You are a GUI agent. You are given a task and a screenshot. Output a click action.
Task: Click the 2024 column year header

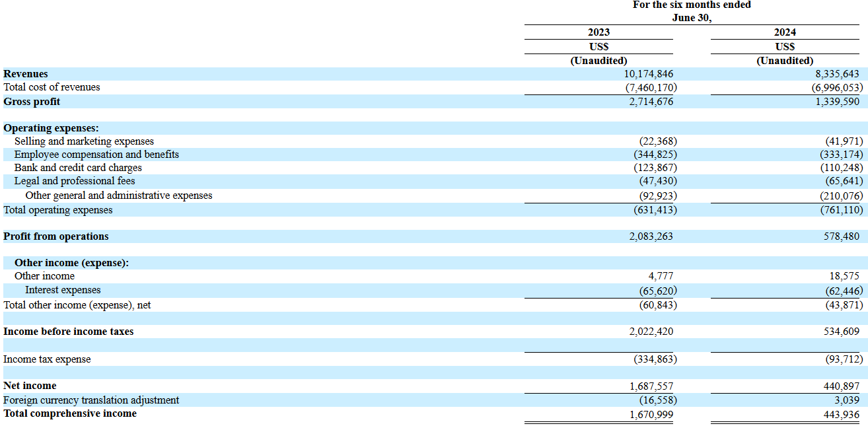(785, 32)
